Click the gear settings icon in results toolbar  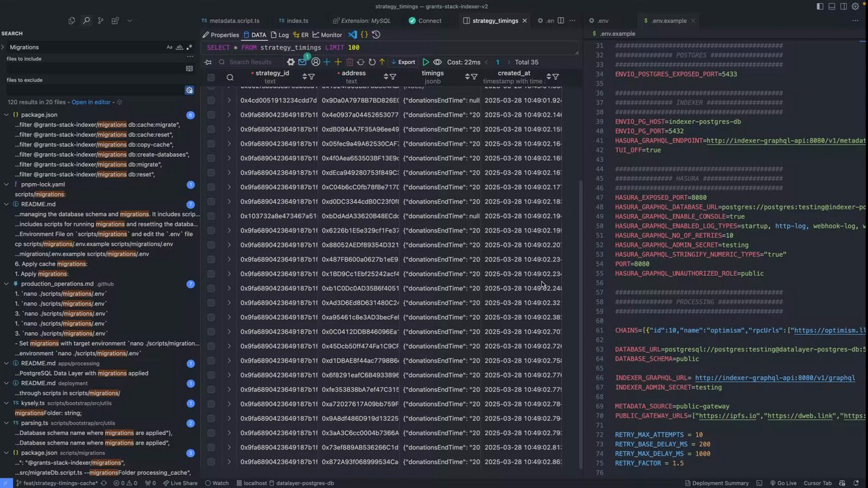[x=291, y=62]
